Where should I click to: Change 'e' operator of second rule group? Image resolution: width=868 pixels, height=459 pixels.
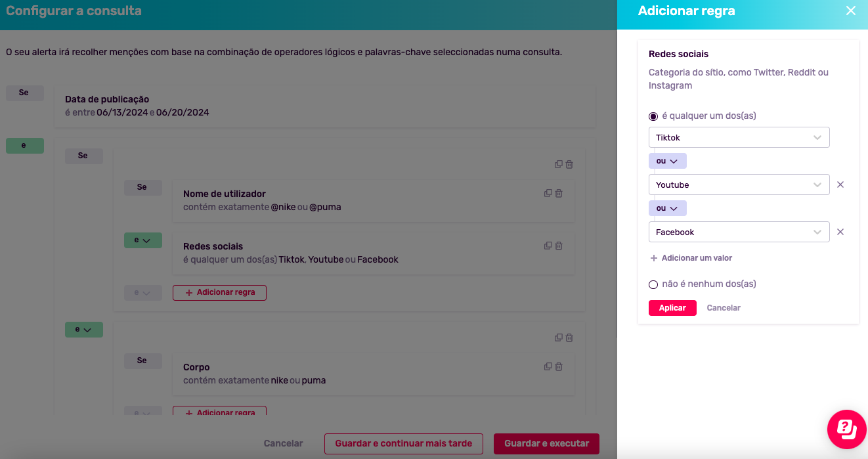pyautogui.click(x=83, y=329)
